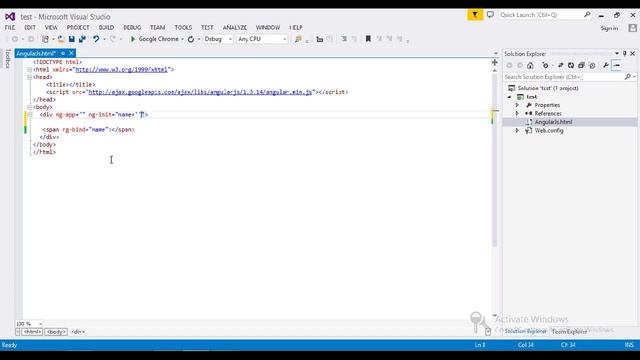Click the Quick Launch search field

click(x=545, y=15)
